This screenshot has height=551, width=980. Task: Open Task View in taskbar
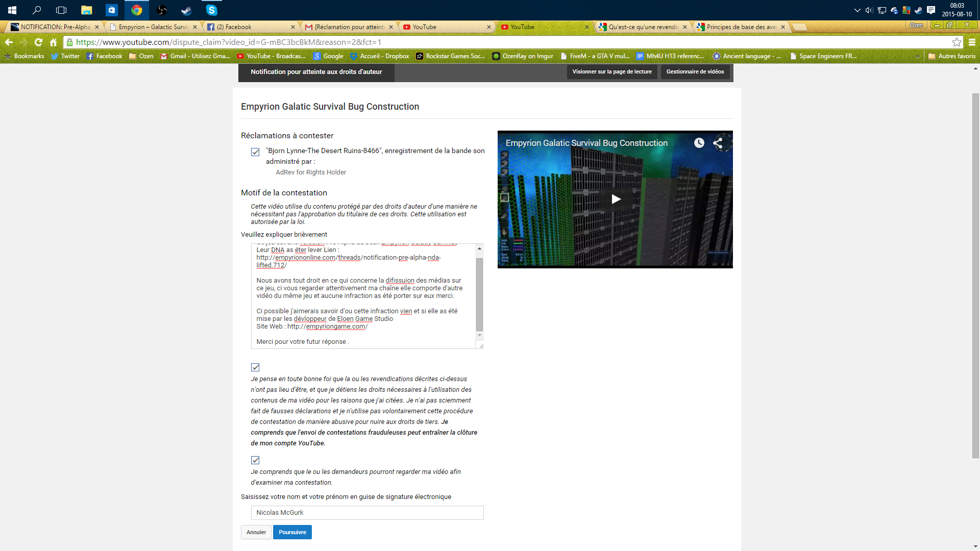(x=61, y=10)
